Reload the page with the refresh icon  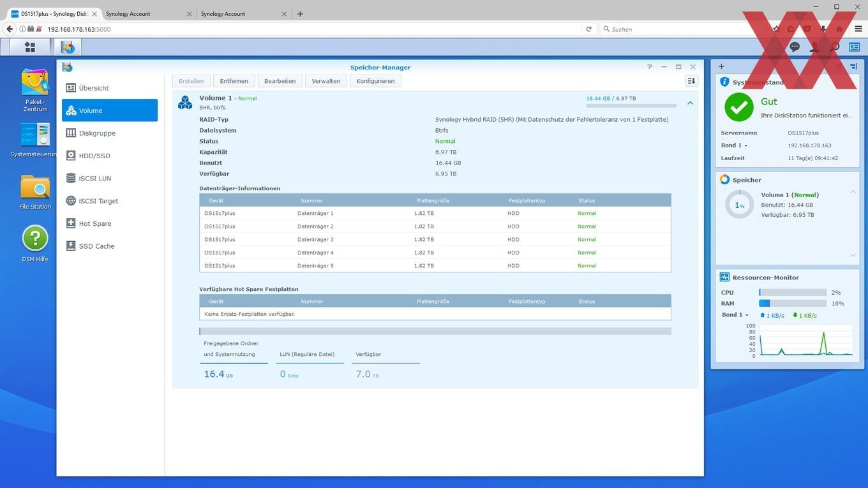[588, 29]
